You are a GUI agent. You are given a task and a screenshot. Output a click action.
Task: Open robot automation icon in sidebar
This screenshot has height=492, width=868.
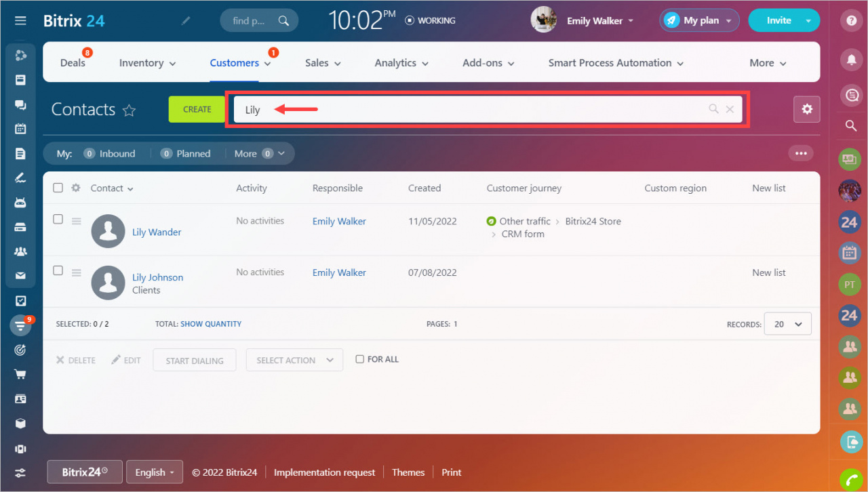pos(20,202)
